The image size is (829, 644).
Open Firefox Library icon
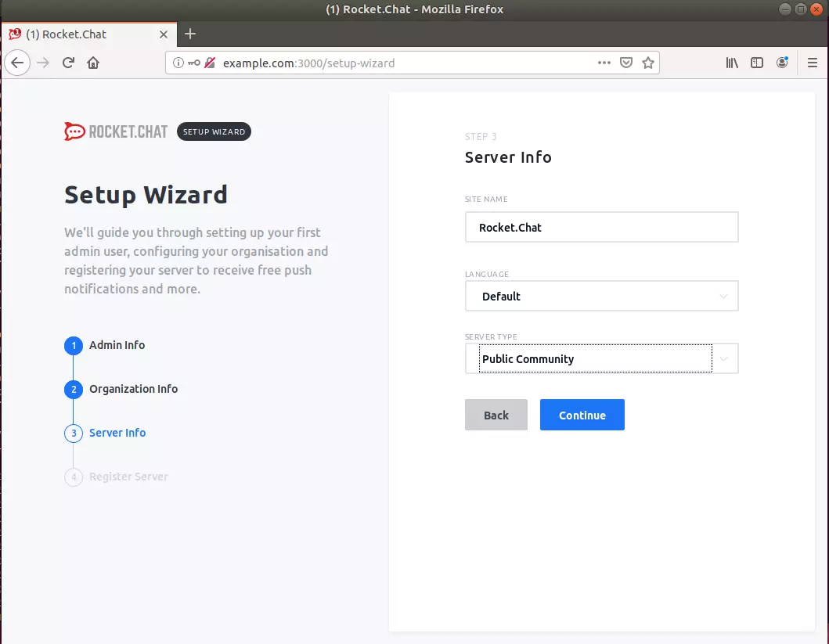tap(732, 63)
